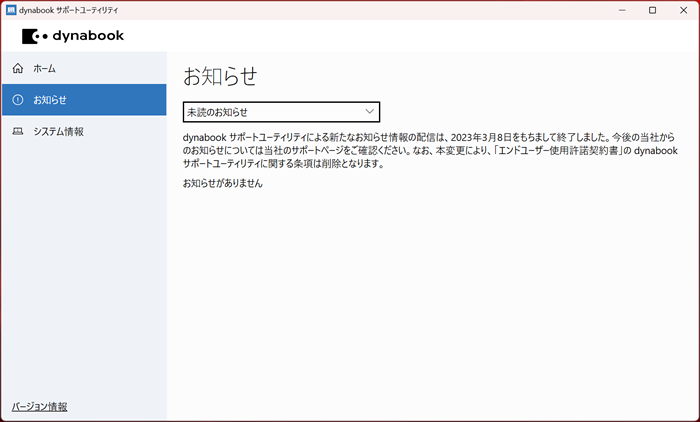Maximize the dynabook window
Screen dimensions: 700x422
coord(652,10)
